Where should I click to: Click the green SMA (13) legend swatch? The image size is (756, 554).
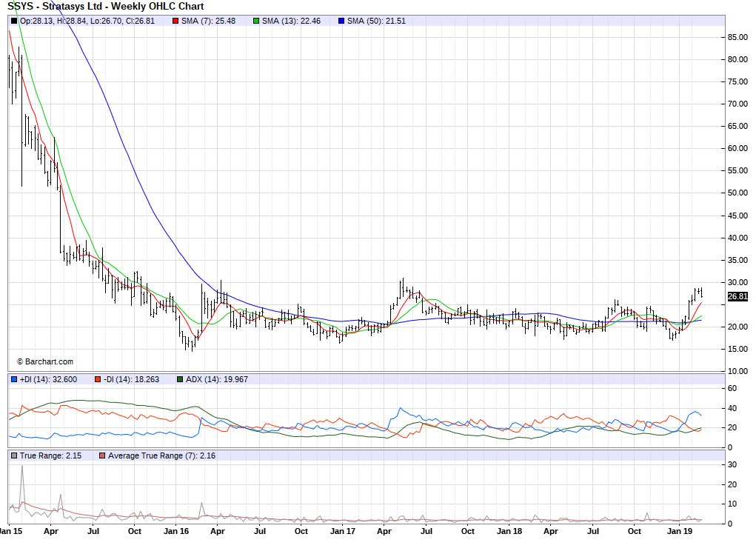point(256,21)
